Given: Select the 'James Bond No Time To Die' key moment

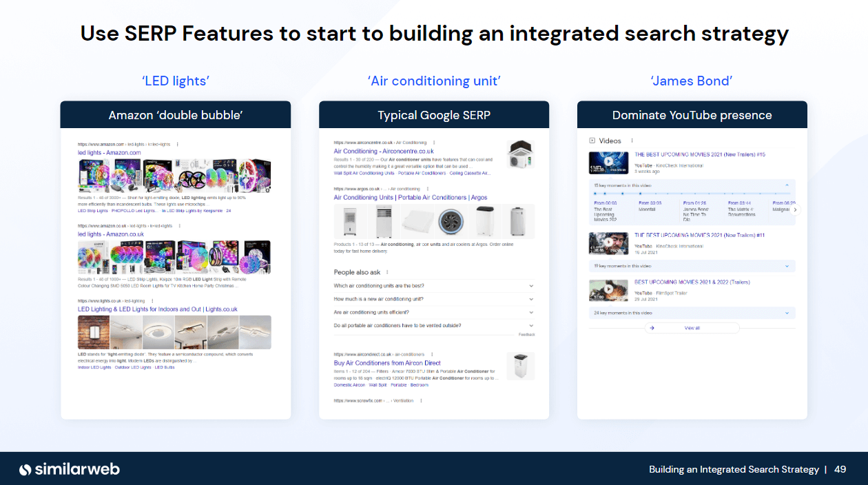Looking at the screenshot, I should 696,209.
